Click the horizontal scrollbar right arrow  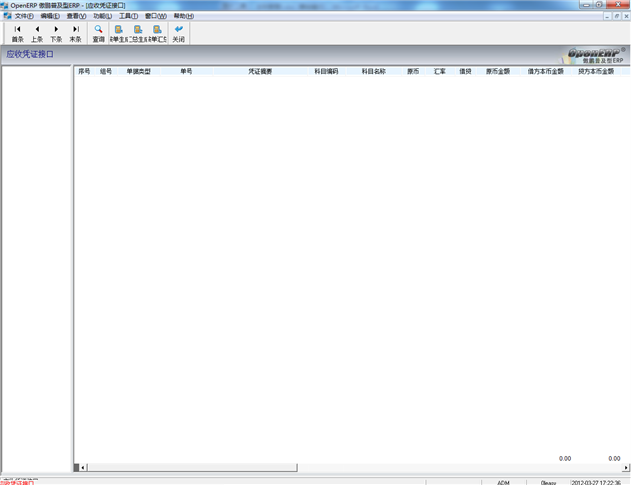point(626,467)
